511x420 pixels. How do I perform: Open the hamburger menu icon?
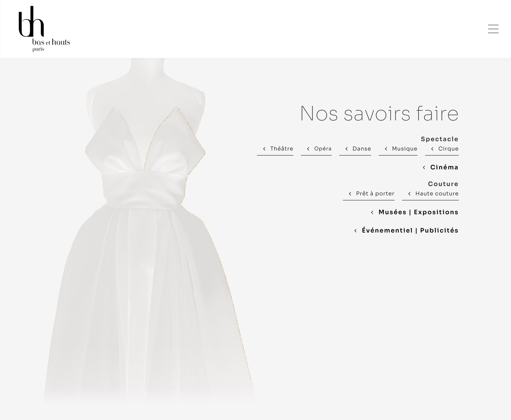493,29
